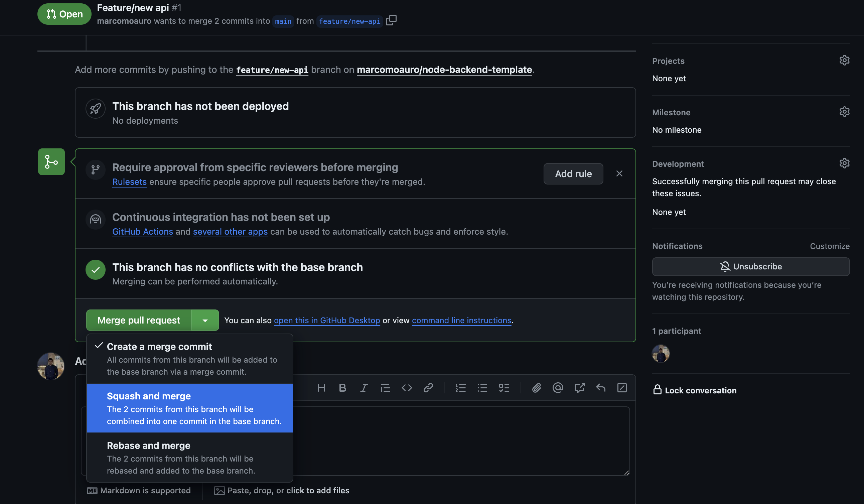Insert a task list
This screenshot has width=864, height=504.
pyautogui.click(x=504, y=388)
